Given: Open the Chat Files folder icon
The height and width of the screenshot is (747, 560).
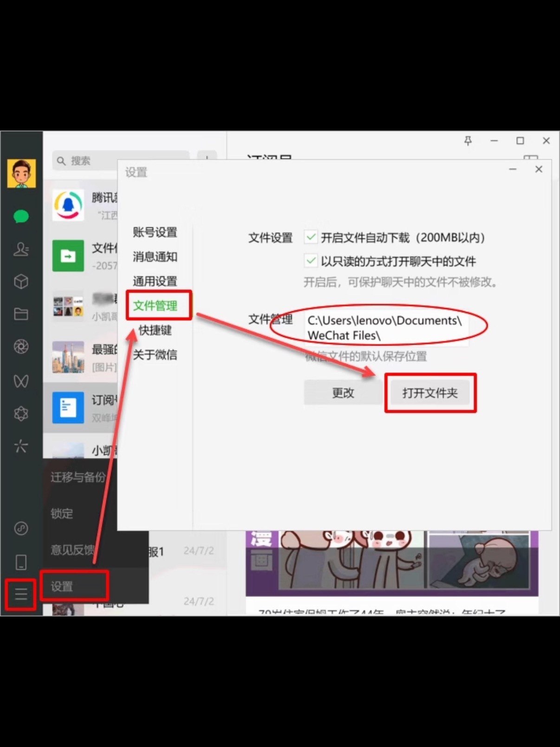Looking at the screenshot, I should [21, 315].
